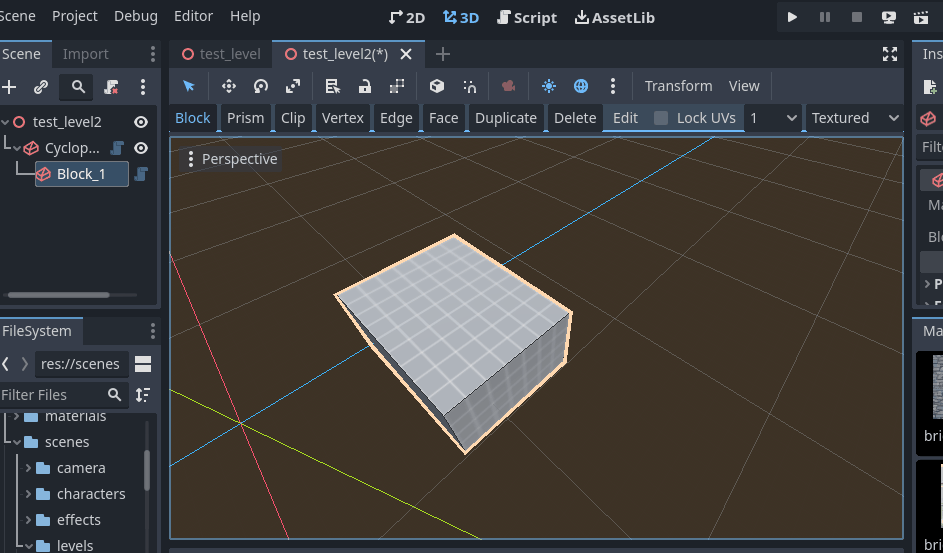Click the group selected nodes icon
Screen dimensions: 943x553
pyautogui.click(x=397, y=86)
